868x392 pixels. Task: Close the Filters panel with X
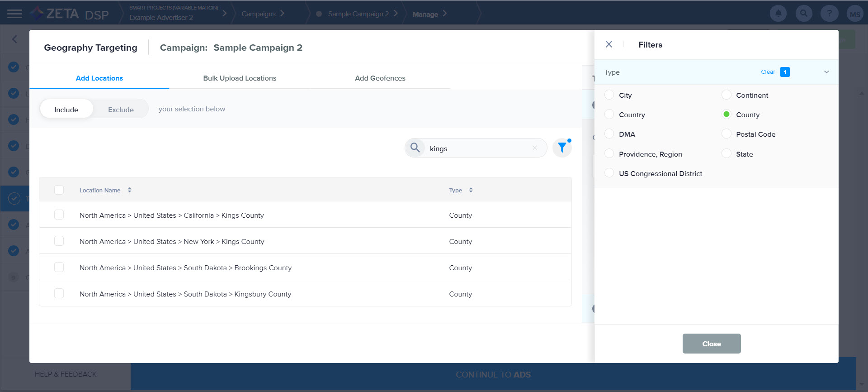609,44
